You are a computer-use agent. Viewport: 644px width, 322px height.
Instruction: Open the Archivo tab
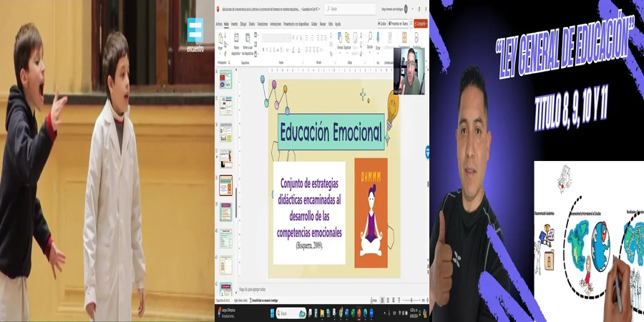click(219, 24)
